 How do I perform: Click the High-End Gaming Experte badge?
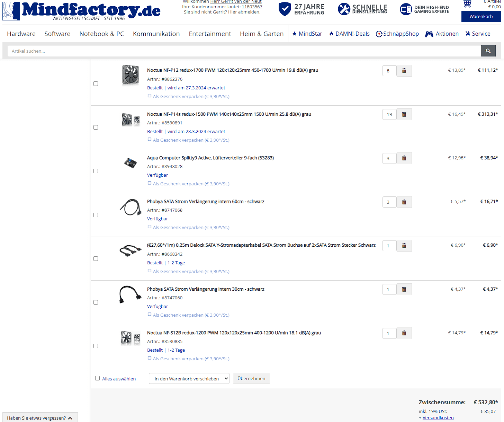[424, 9]
